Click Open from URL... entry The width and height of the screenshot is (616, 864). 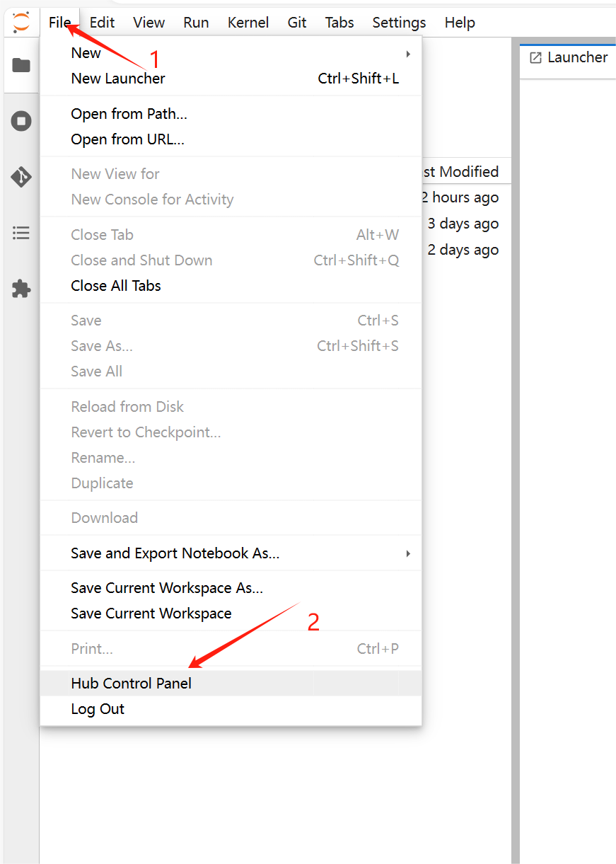click(x=127, y=139)
